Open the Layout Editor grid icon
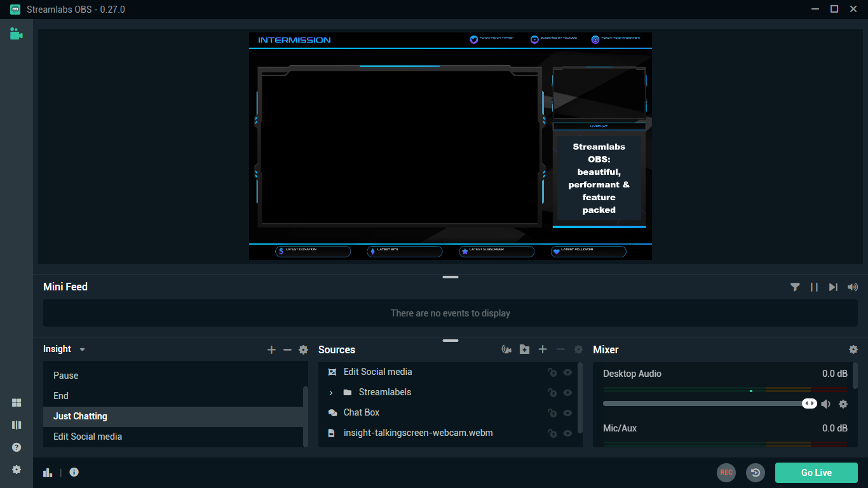This screenshot has height=488, width=868. point(17,403)
